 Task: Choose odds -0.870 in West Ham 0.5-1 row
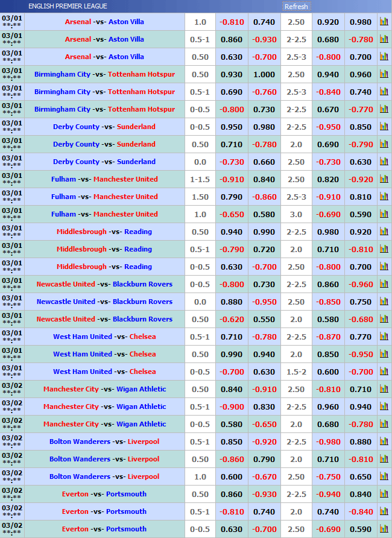pos(328,337)
